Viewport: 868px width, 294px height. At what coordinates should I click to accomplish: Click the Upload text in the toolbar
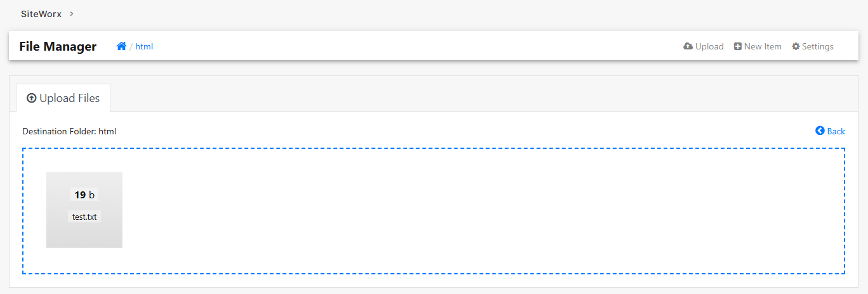pyautogui.click(x=709, y=46)
